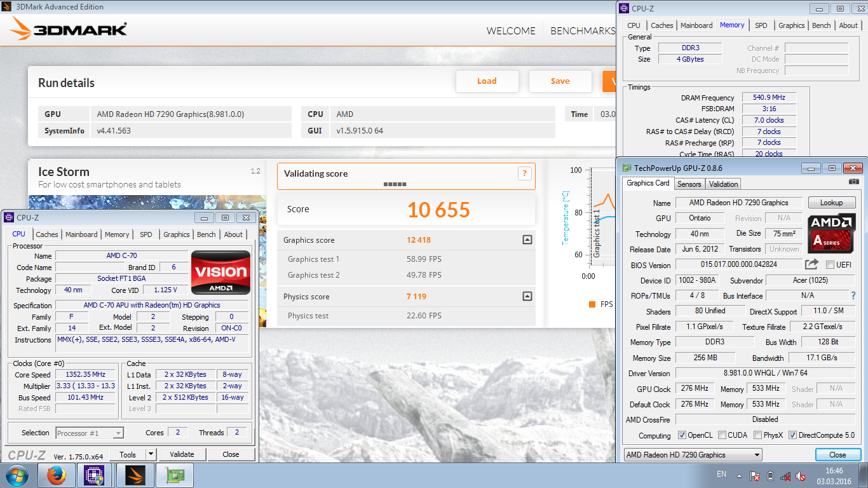
Task: Open the Windows Start button
Action: click(x=17, y=475)
